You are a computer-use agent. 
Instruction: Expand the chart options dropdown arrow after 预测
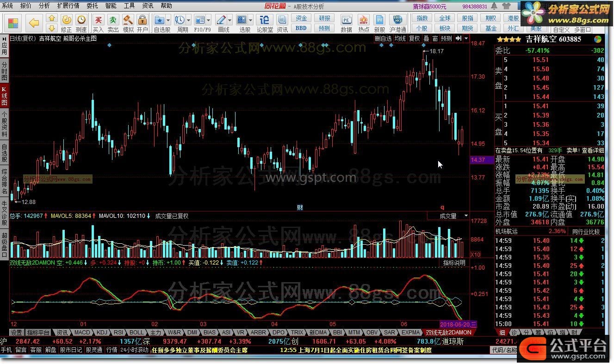pos(466,38)
